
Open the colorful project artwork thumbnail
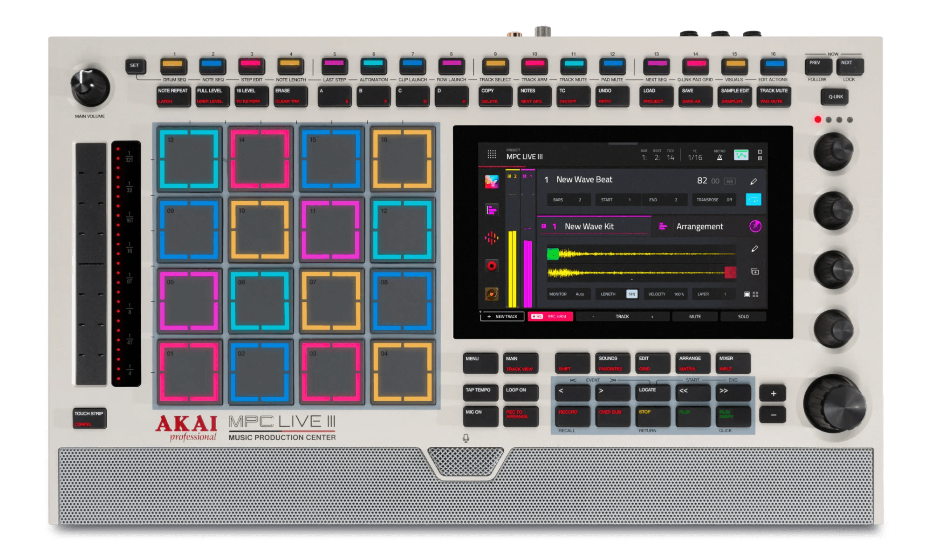pyautogui.click(x=492, y=181)
